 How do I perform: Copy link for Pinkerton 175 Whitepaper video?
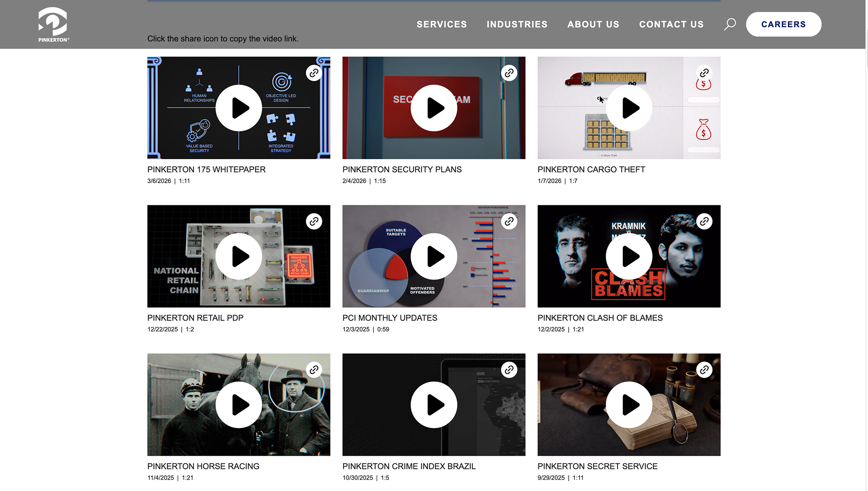click(314, 73)
